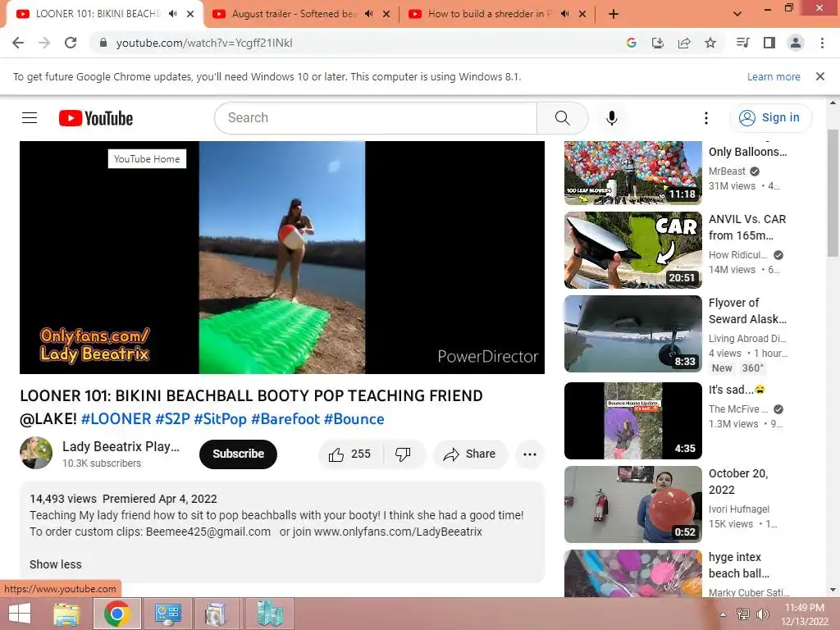Open the tab search dropdown chevron

pyautogui.click(x=737, y=15)
